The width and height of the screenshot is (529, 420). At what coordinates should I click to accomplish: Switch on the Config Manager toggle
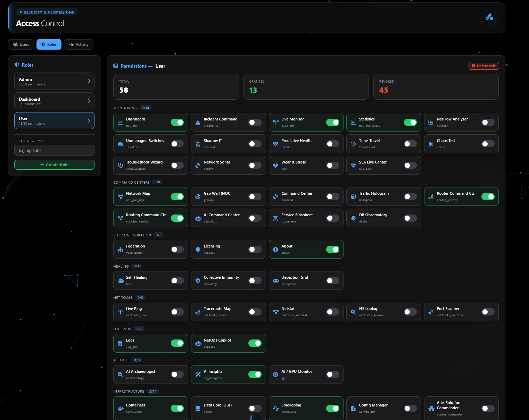410,409
